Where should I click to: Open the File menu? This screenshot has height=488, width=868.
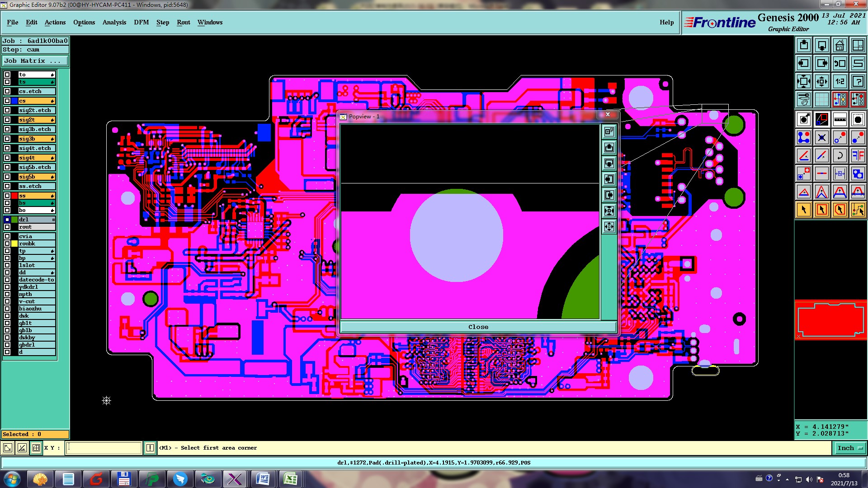(x=13, y=22)
